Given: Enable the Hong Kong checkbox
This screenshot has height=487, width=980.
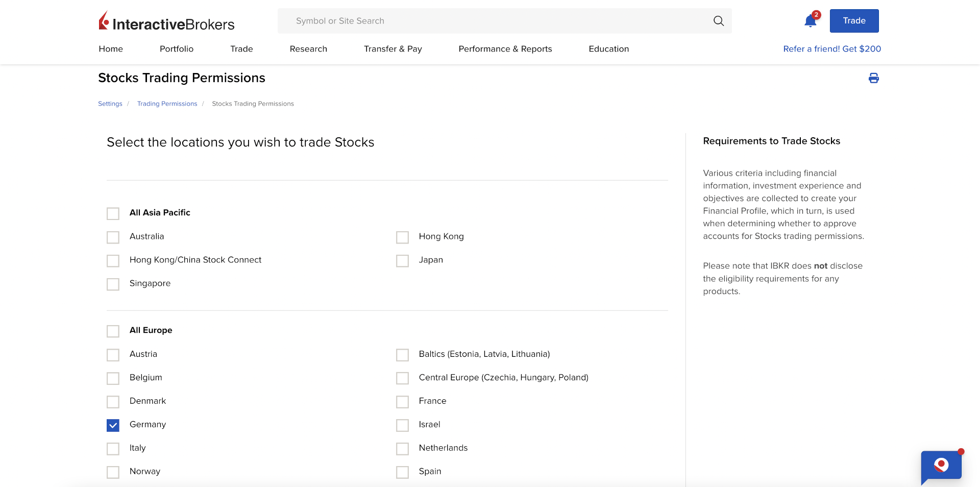Looking at the screenshot, I should coord(402,237).
